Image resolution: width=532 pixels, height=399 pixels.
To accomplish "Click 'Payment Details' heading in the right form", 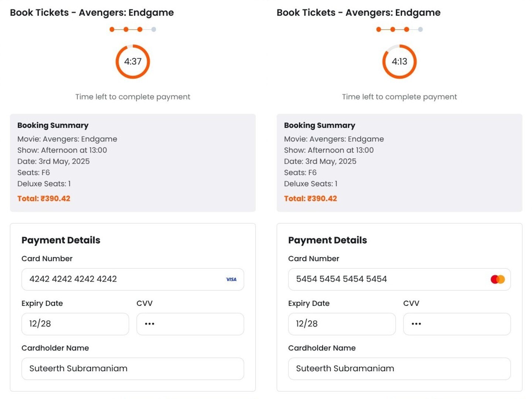I will pyautogui.click(x=328, y=240).
